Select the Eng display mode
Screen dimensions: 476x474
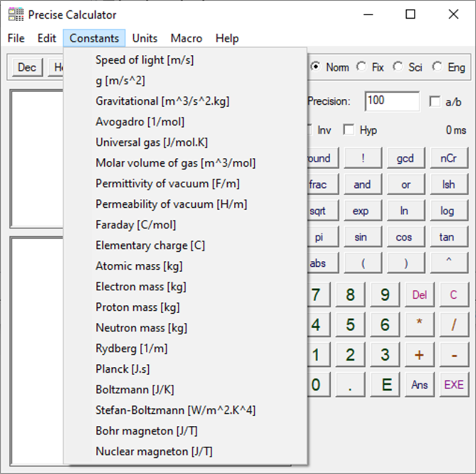[449, 67]
